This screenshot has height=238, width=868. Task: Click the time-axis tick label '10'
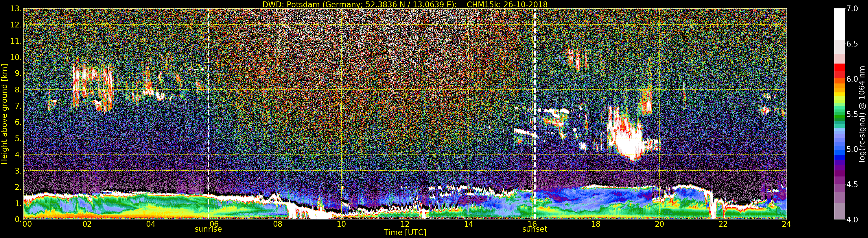(x=341, y=224)
